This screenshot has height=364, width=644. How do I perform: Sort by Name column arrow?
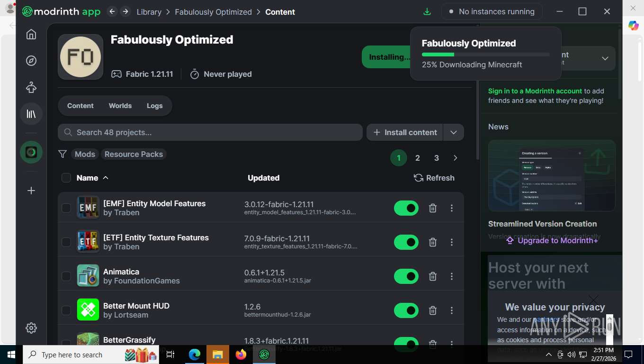(x=106, y=178)
